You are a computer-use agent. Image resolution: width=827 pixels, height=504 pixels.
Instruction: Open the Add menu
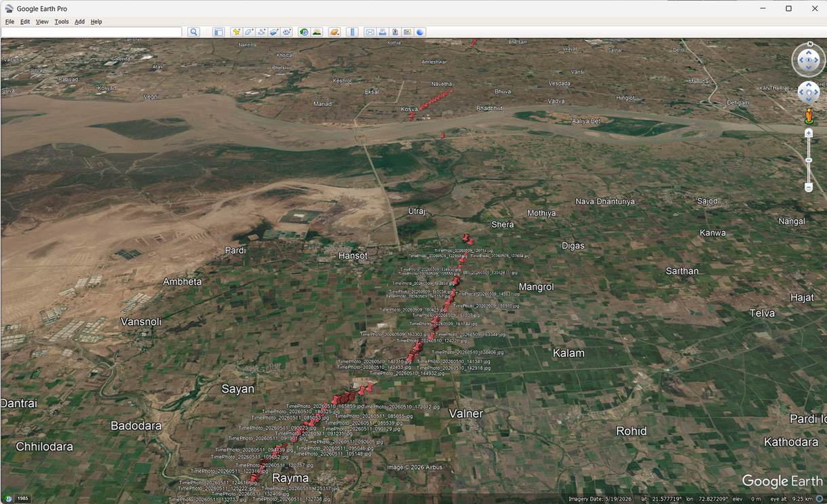coord(79,22)
